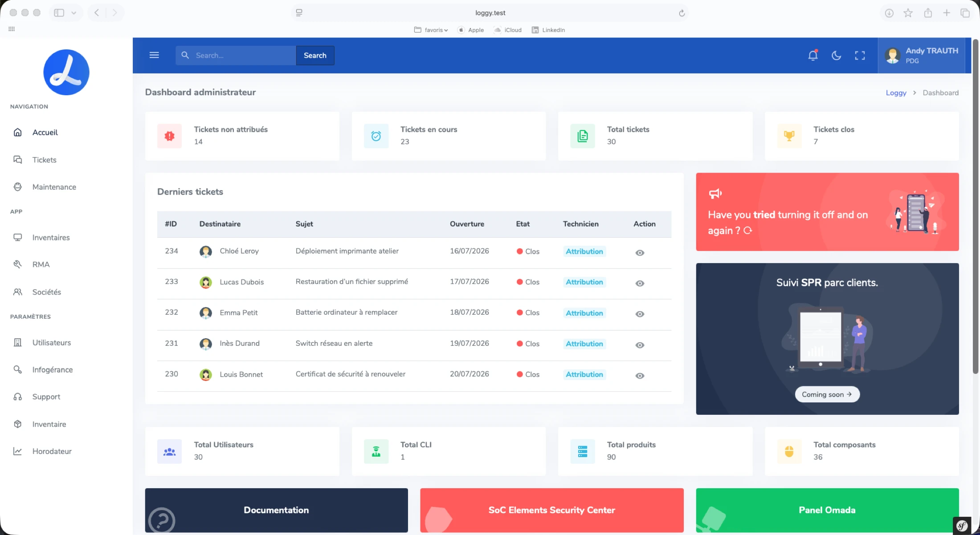Image resolution: width=980 pixels, height=535 pixels.
Task: Open Sociétés sidebar item
Action: (x=46, y=292)
